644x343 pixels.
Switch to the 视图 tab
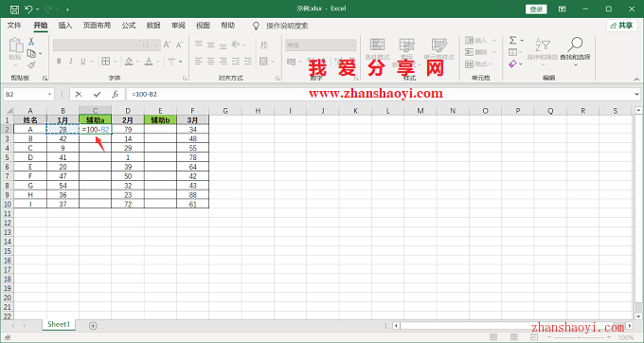pos(203,26)
